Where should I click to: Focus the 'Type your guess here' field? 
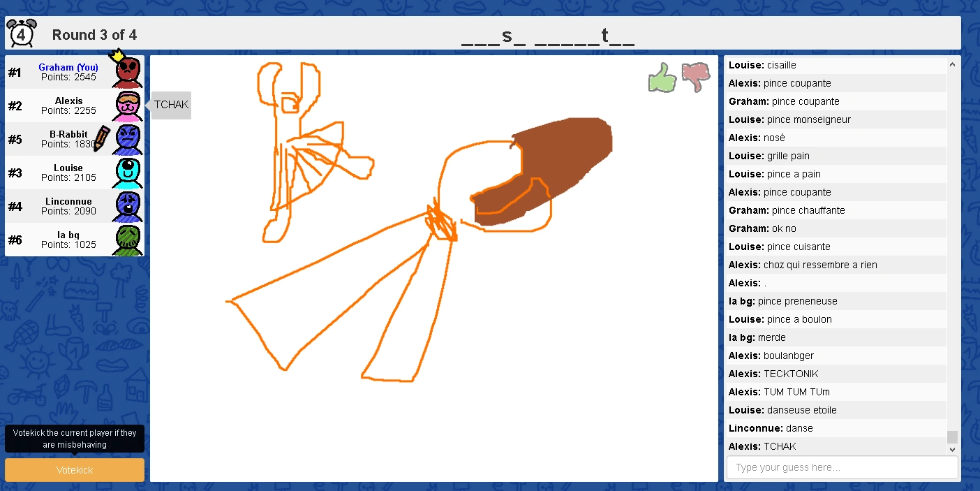(x=842, y=467)
